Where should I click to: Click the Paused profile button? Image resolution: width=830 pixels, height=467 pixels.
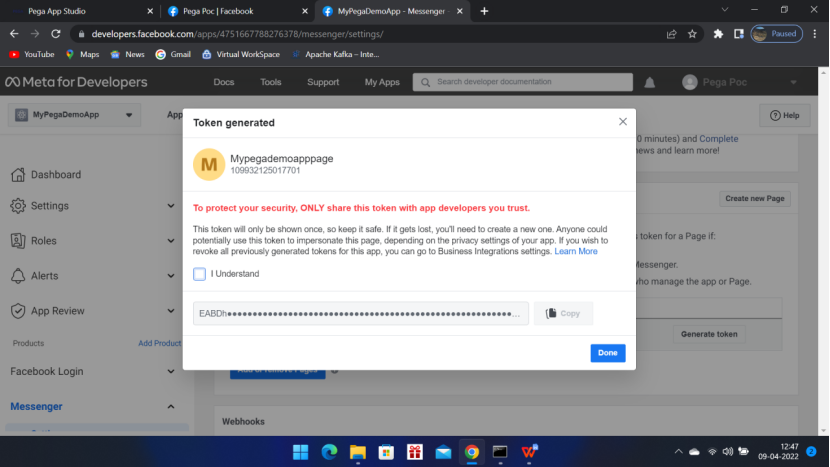tap(777, 34)
